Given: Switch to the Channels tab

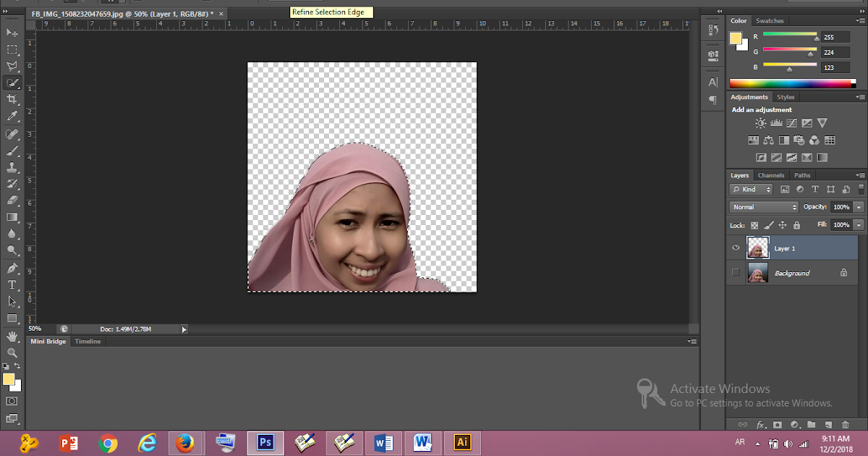Looking at the screenshot, I should pyautogui.click(x=770, y=174).
